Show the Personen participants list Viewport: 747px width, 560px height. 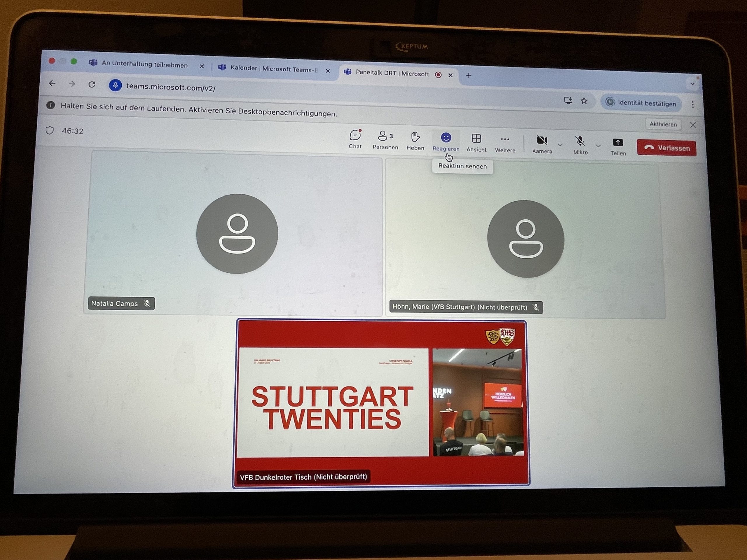[x=385, y=140]
